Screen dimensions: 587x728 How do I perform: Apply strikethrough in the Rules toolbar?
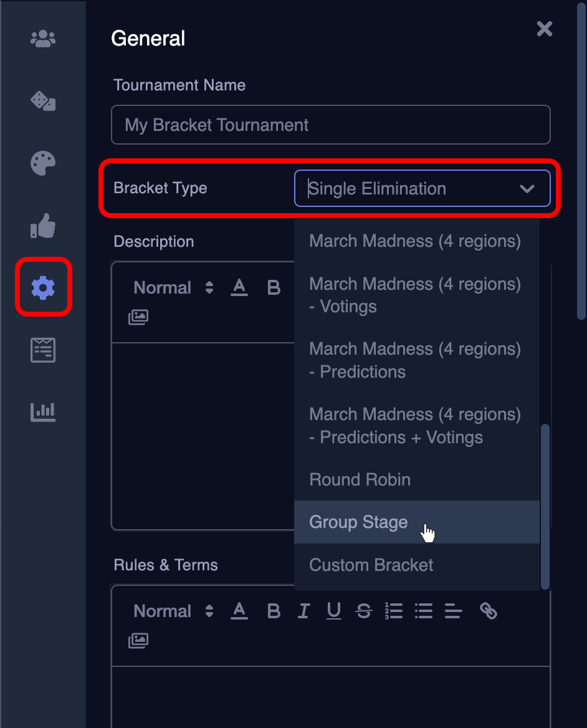(x=364, y=611)
